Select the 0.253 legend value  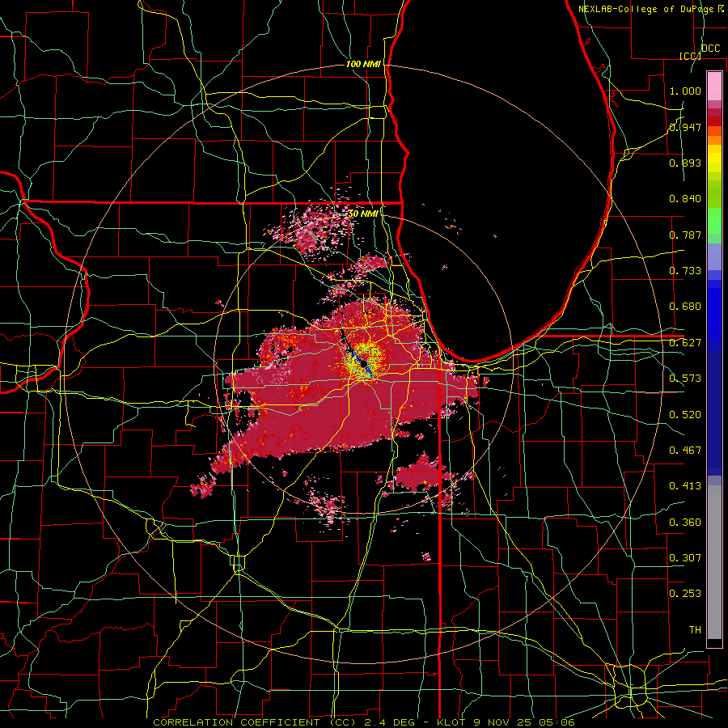(x=685, y=594)
